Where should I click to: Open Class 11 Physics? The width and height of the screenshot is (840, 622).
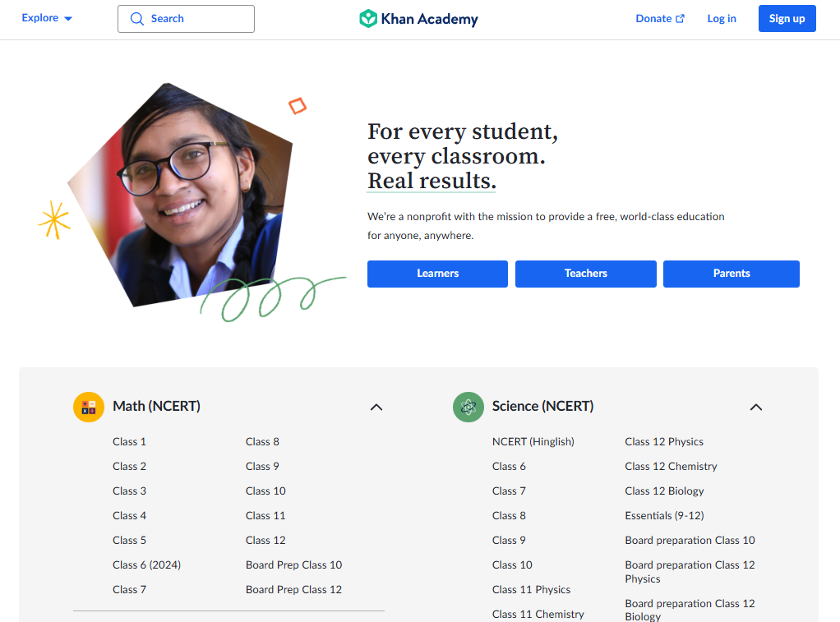(532, 589)
